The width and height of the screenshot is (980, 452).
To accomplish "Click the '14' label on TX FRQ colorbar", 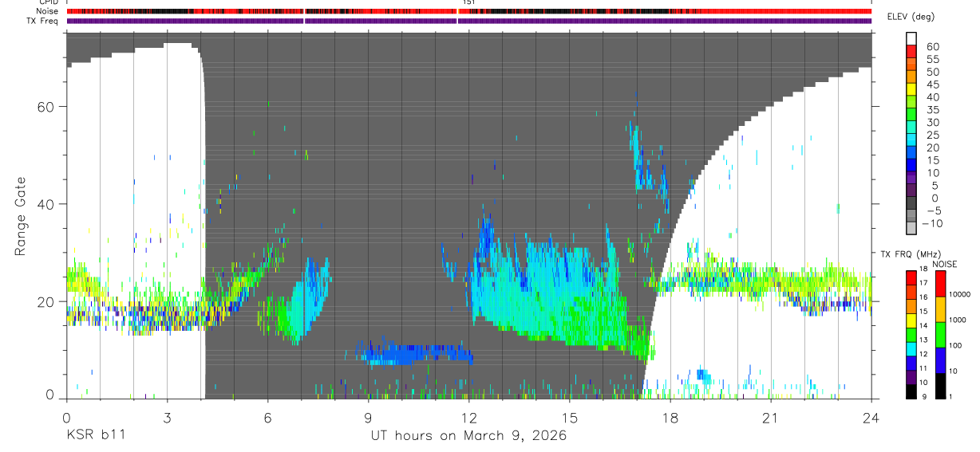I will 925,326.
